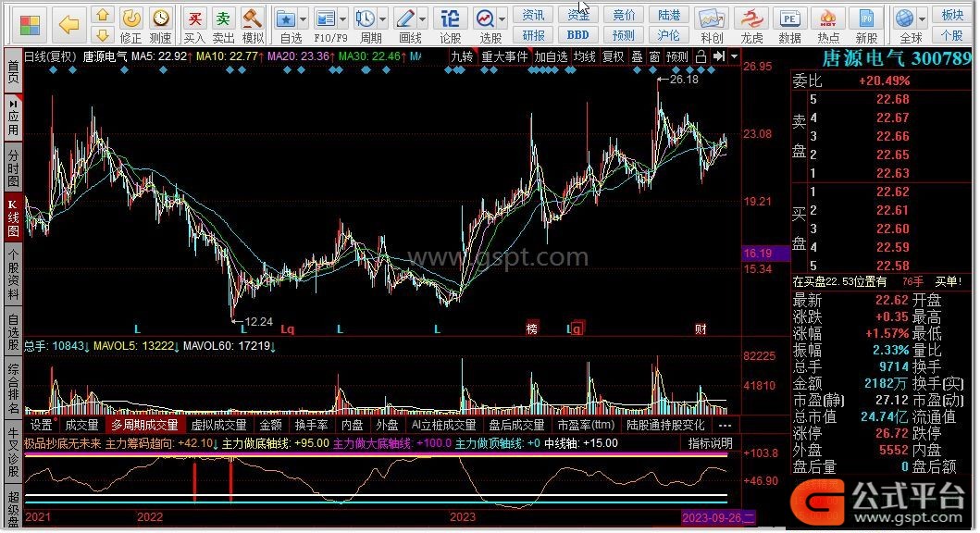Expand the 选股 dropdown arrow
This screenshot has height=533, width=980.
[x=502, y=19]
